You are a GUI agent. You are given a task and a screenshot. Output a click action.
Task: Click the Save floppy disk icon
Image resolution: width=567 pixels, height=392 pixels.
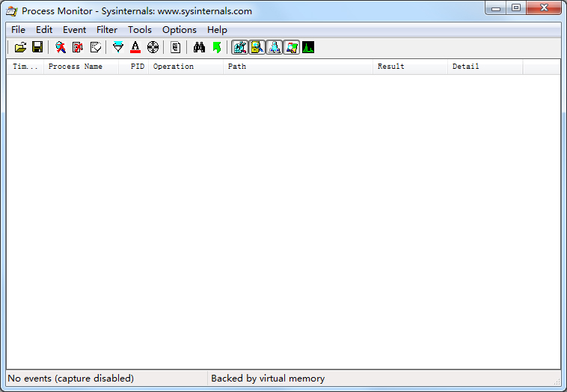coord(37,47)
